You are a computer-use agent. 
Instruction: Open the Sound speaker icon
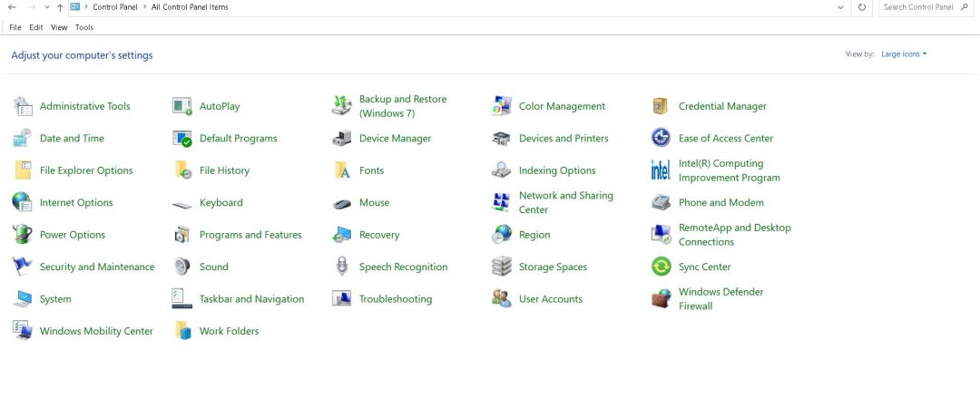pos(182,267)
